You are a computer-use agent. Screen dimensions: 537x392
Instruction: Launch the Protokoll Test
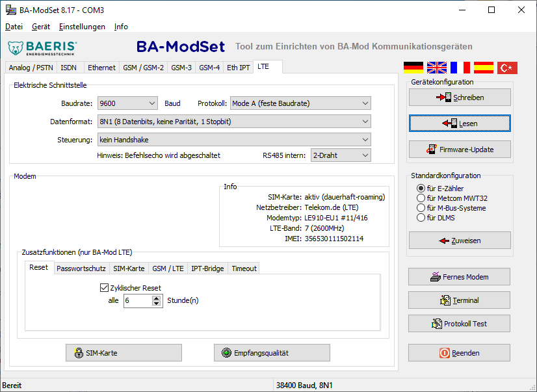pyautogui.click(x=459, y=324)
